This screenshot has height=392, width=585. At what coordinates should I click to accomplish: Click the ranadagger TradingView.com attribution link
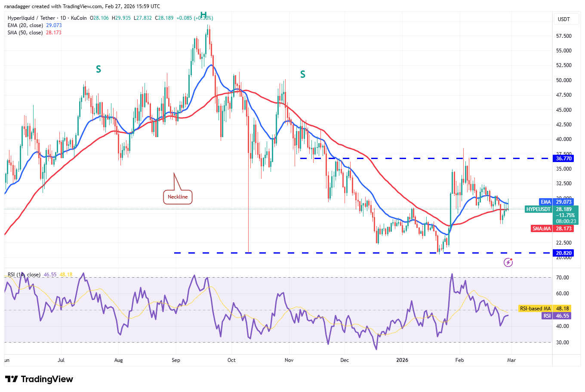[x=80, y=6]
